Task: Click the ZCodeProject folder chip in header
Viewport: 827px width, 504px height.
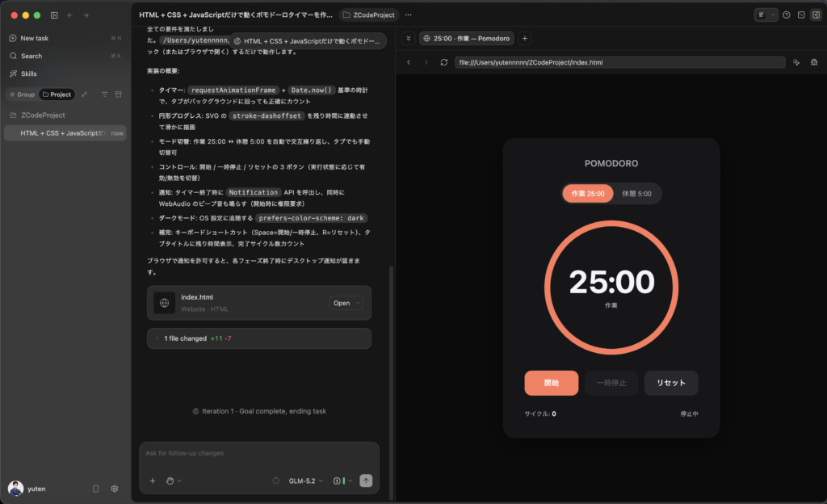Action: 369,15
